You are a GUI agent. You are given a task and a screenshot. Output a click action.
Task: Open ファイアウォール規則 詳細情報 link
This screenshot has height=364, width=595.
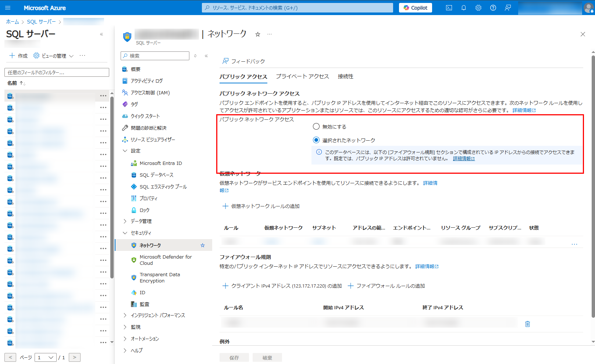[427, 266]
